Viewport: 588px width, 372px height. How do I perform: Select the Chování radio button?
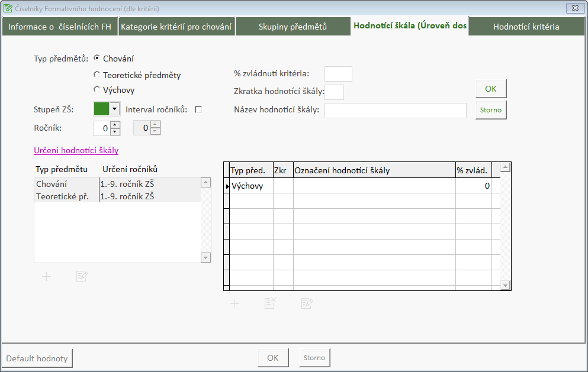97,58
